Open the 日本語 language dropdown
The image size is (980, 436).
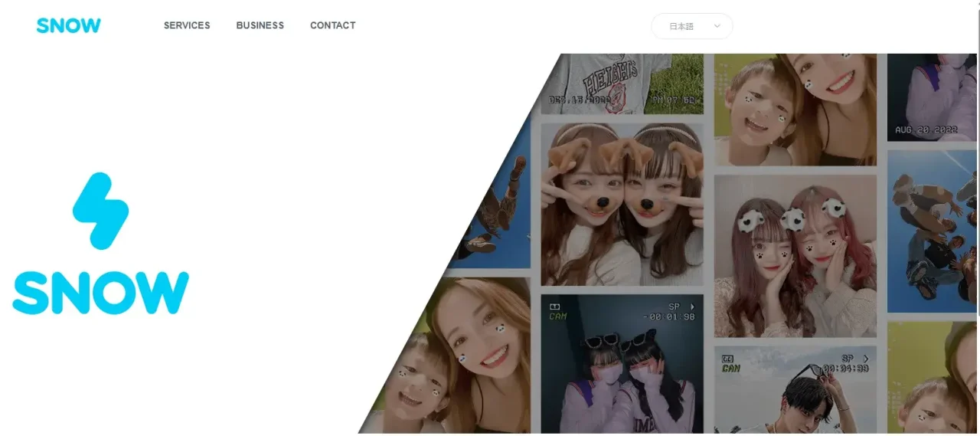click(692, 26)
